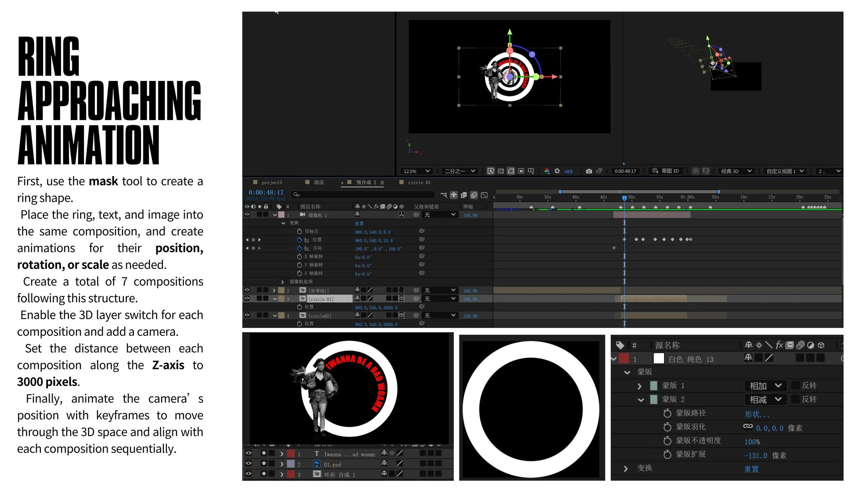
Task: Toggle the position stopwatch on camera layer
Action: tap(299, 240)
